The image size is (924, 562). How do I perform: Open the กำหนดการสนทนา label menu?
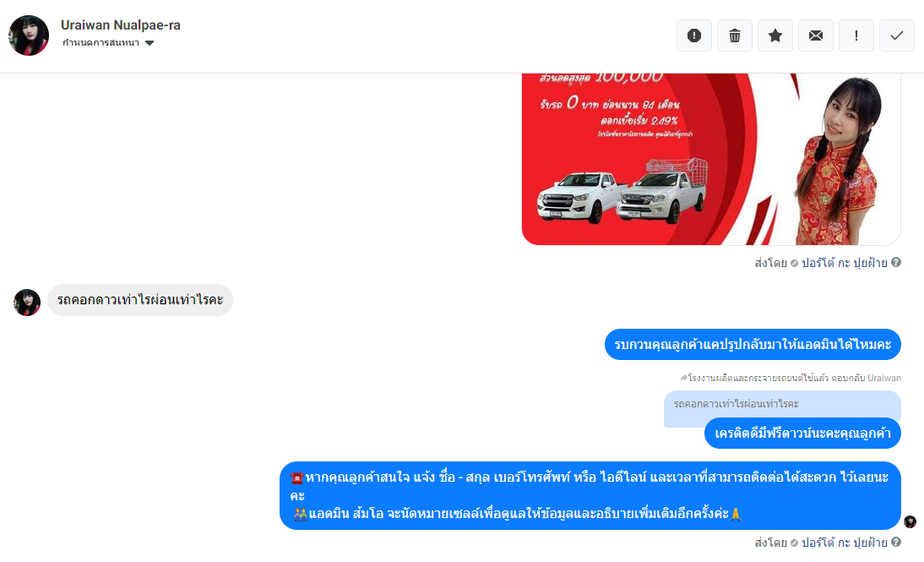click(101, 43)
